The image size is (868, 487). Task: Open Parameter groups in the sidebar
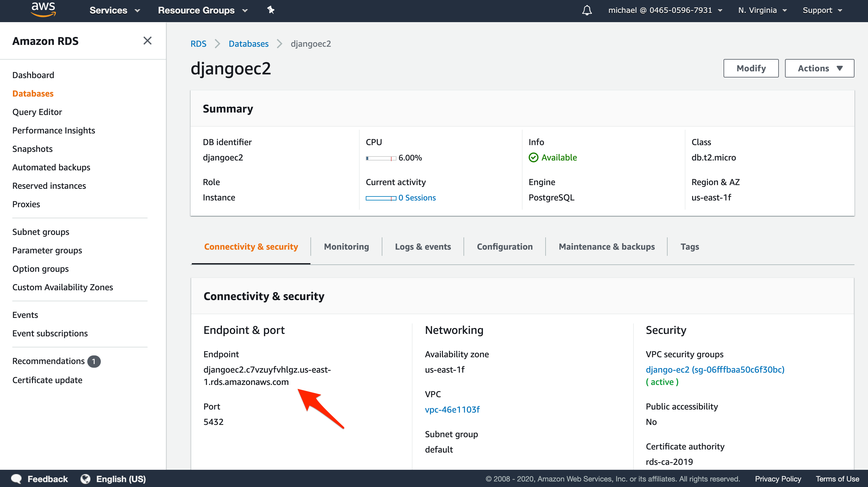(47, 250)
